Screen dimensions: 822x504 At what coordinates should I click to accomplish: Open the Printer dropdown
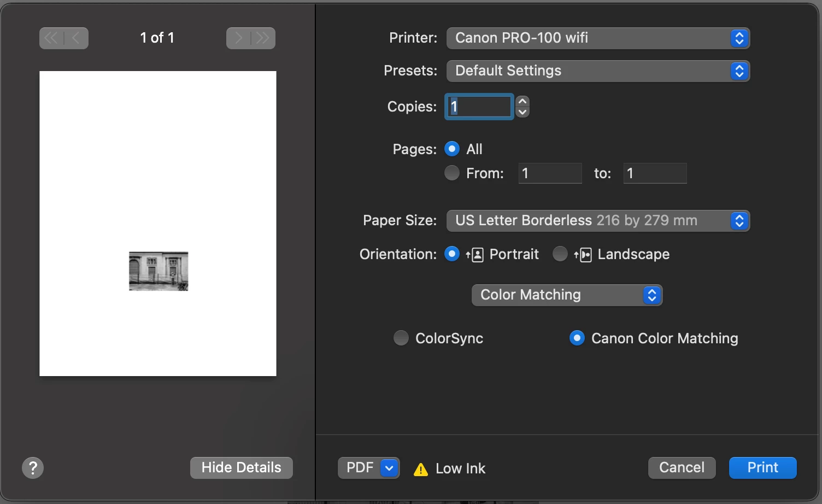[598, 38]
